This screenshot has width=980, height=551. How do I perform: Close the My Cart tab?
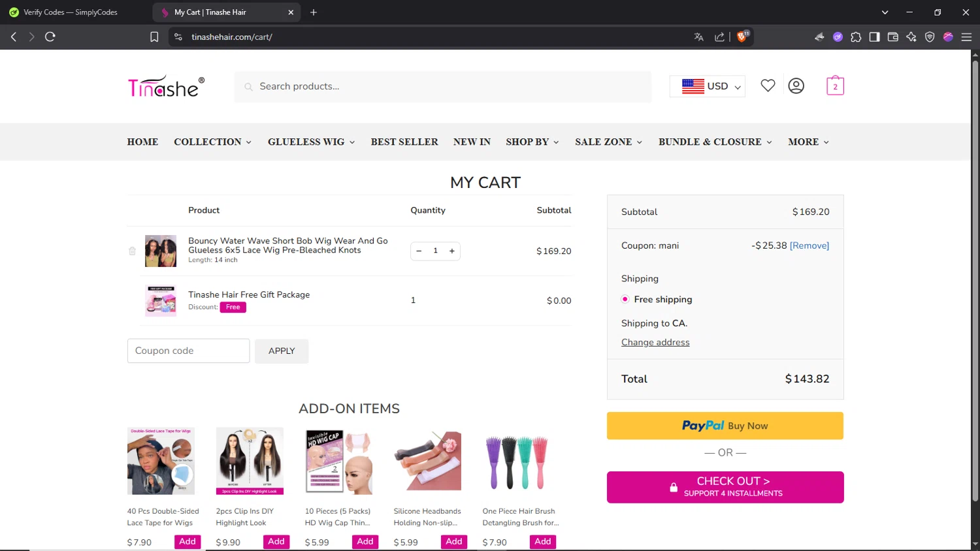[x=291, y=12]
